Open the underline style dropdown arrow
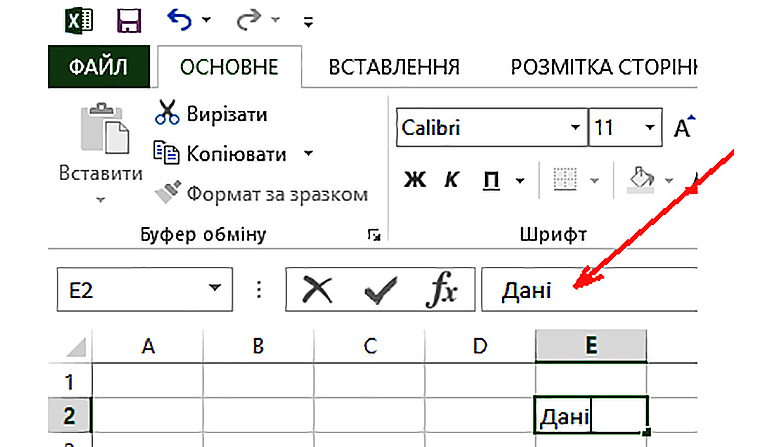776x447 pixels. point(520,181)
